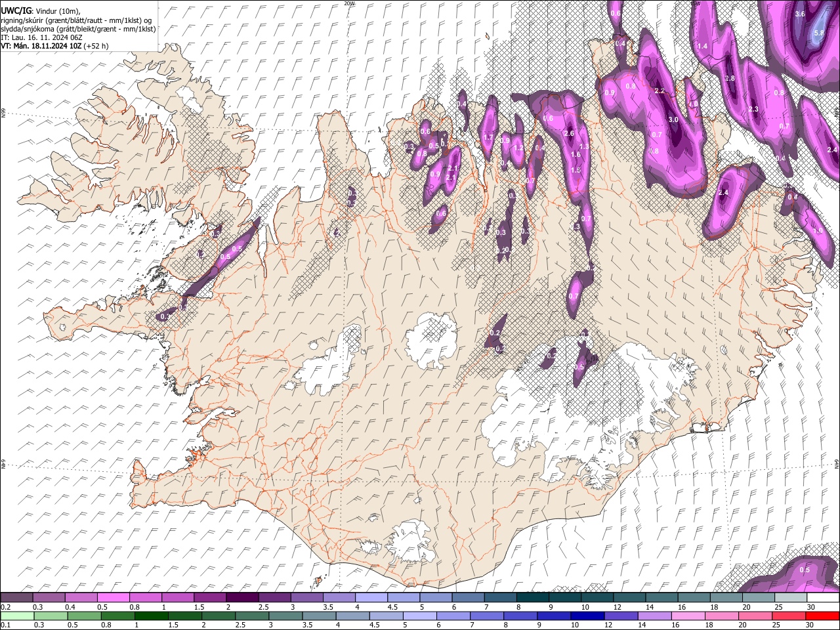Click the 2.2 value on the snow band

click(x=660, y=91)
